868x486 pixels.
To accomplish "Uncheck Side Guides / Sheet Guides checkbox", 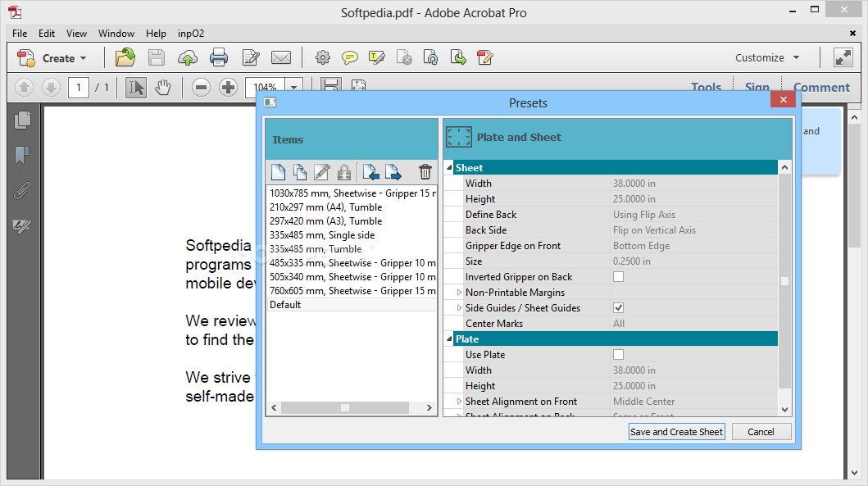I will (618, 308).
